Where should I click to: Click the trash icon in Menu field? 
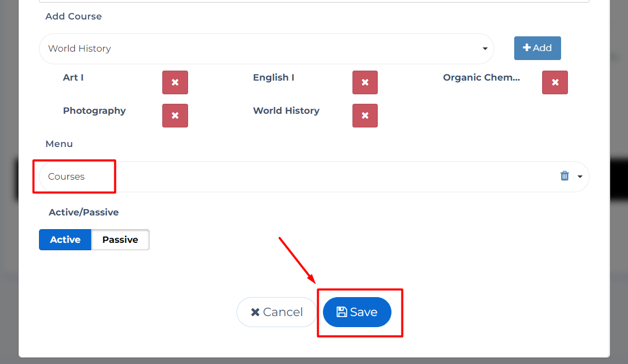(x=564, y=176)
